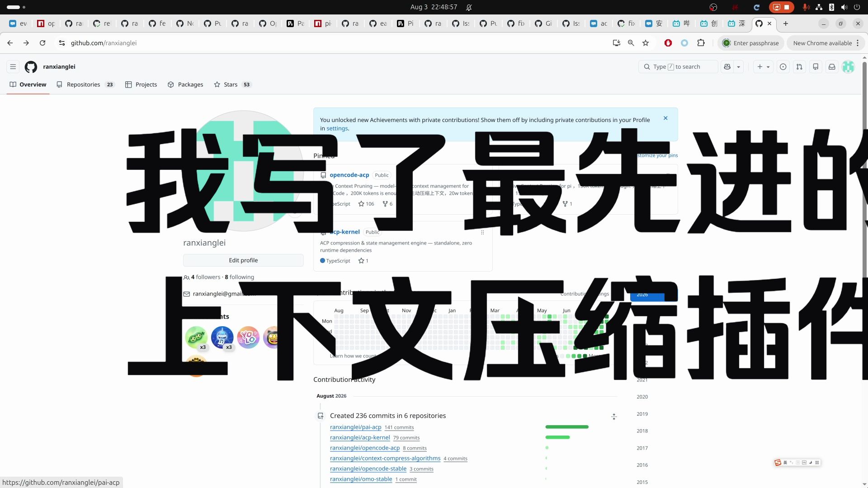
Task: Go to GitHub homepage via Octocat logo
Action: pyautogui.click(x=31, y=67)
